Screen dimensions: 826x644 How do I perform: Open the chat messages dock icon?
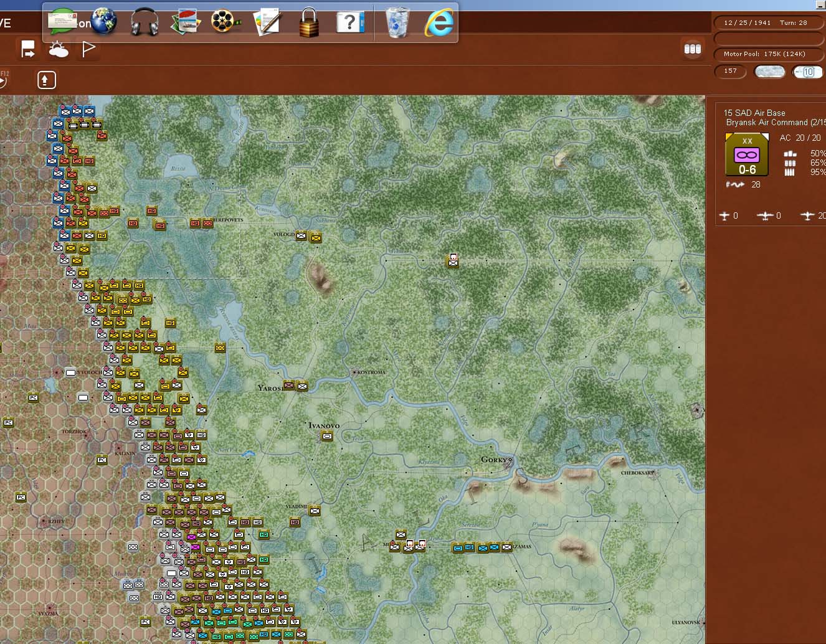(x=63, y=22)
